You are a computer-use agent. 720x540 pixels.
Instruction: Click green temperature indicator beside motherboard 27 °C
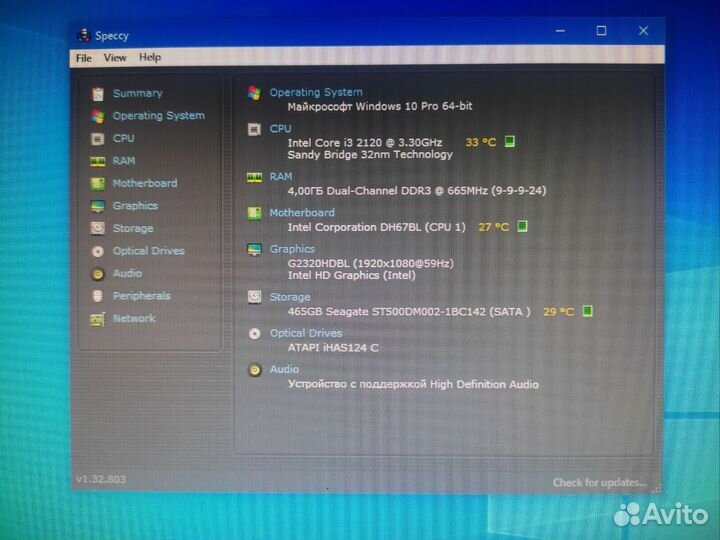point(523,226)
